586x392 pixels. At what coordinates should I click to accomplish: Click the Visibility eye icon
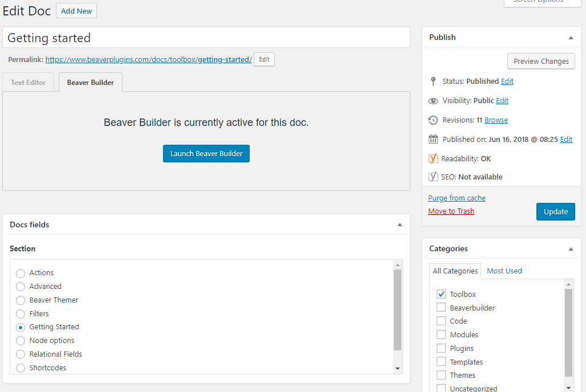click(x=433, y=100)
